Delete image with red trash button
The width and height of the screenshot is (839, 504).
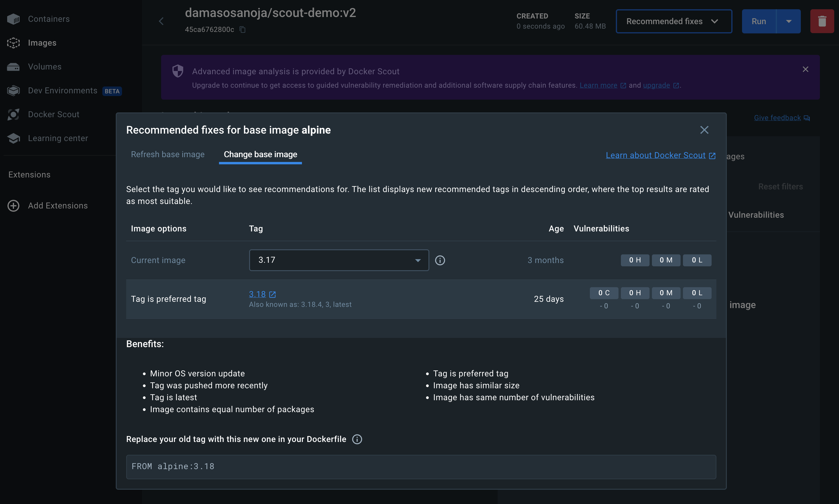tap(822, 21)
